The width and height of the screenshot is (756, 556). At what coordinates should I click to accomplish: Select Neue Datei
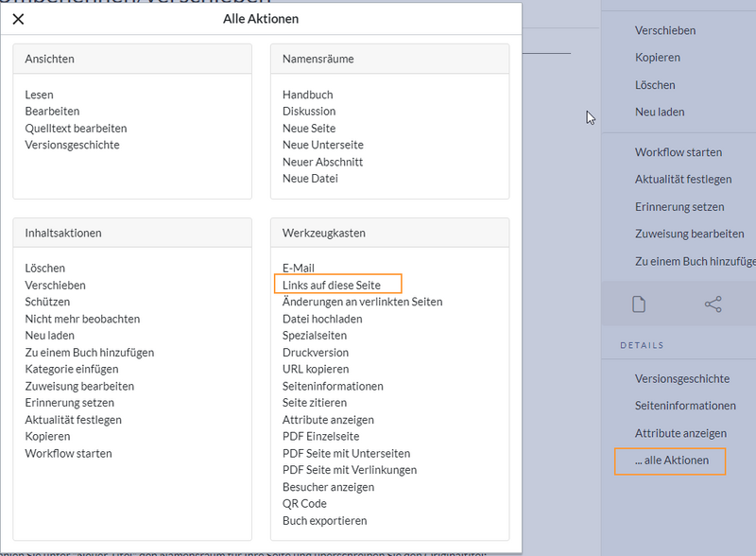tap(310, 179)
